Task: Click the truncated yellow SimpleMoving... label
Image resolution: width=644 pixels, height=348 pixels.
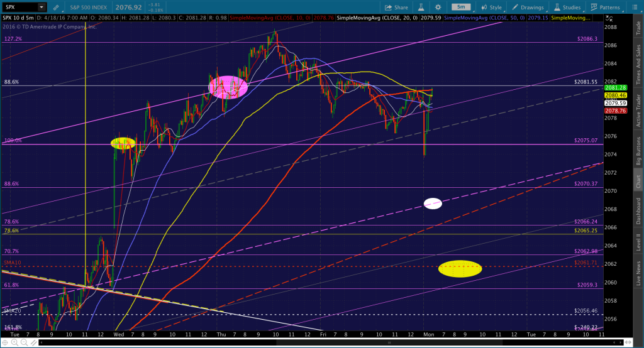Action: click(x=570, y=18)
